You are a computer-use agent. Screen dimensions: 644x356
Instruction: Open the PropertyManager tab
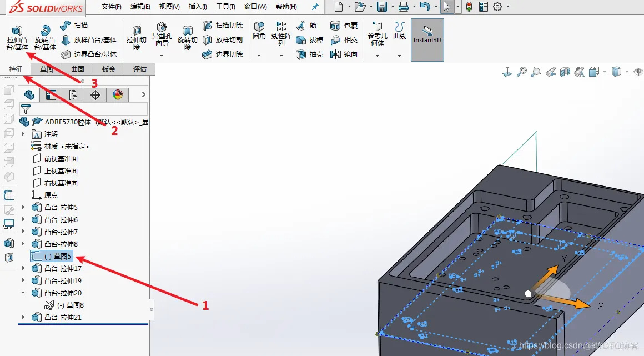51,95
